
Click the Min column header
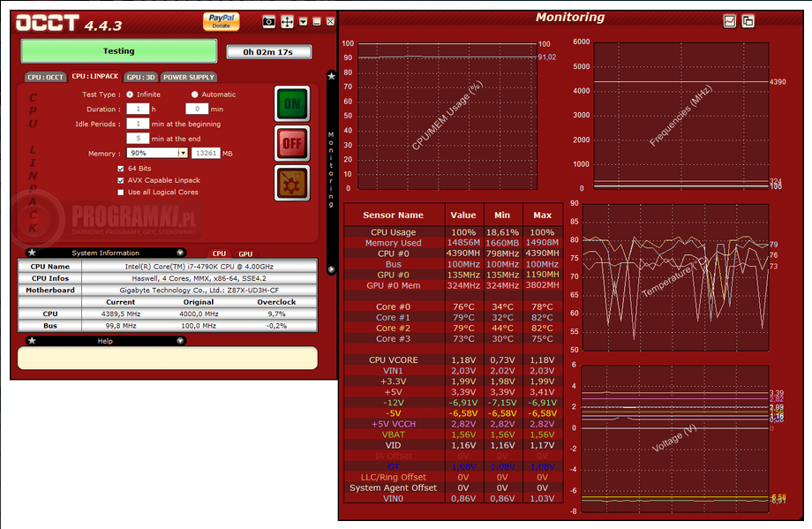pyautogui.click(x=502, y=215)
